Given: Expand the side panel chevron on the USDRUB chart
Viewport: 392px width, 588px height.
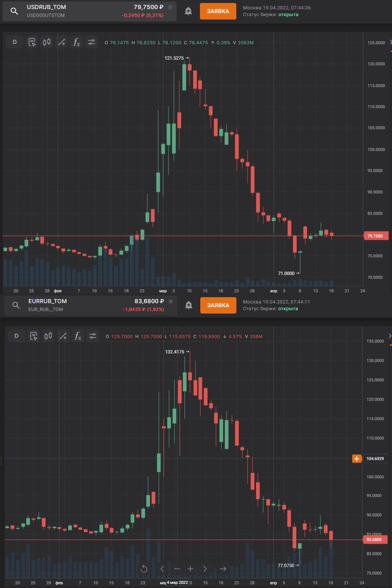Looking at the screenshot, I should pos(390,42).
